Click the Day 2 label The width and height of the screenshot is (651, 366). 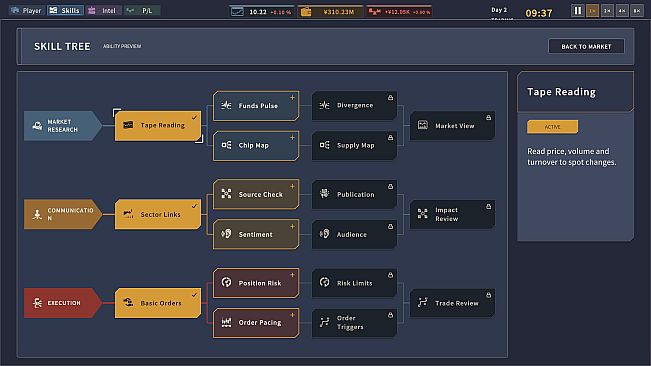[x=499, y=10]
